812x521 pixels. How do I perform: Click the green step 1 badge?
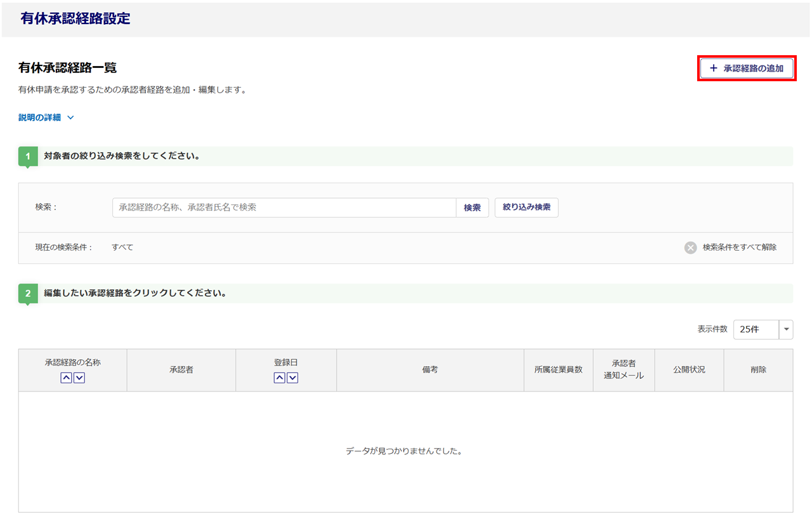28,156
